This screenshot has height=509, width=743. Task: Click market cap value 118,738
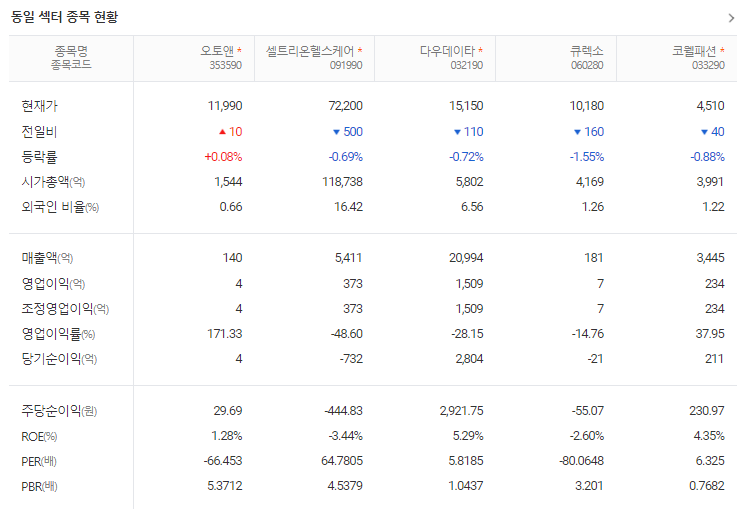pos(343,182)
